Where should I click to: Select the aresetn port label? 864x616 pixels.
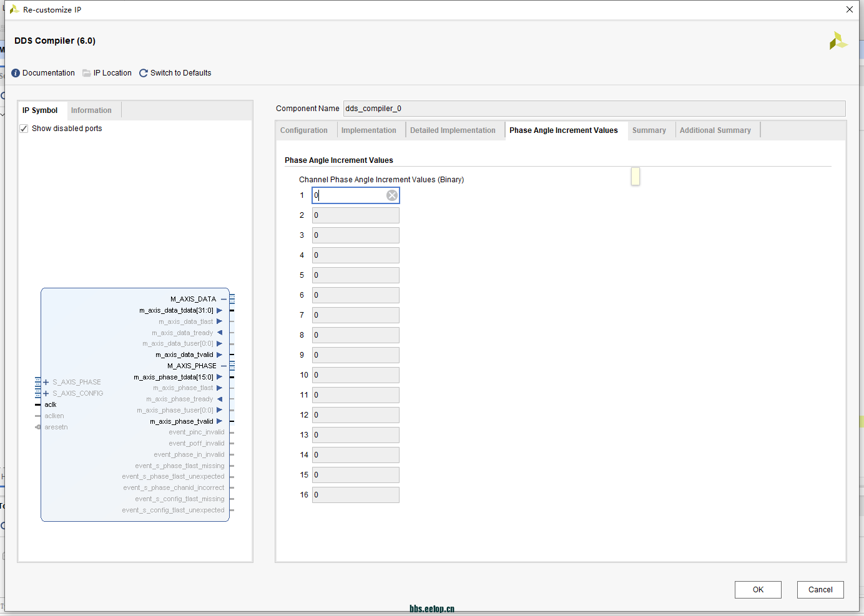click(56, 427)
